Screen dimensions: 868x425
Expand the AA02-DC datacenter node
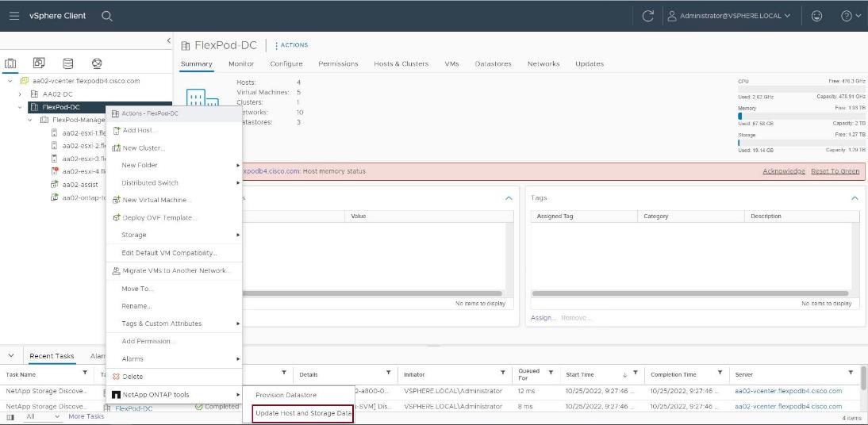pyautogui.click(x=20, y=94)
